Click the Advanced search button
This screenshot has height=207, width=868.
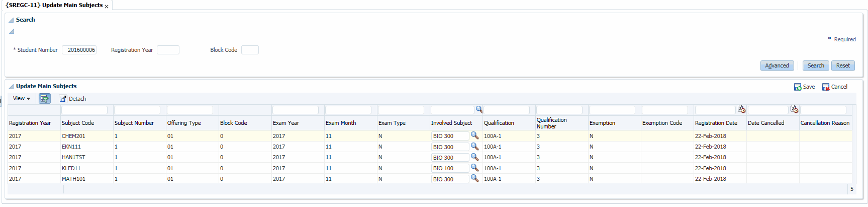(777, 65)
